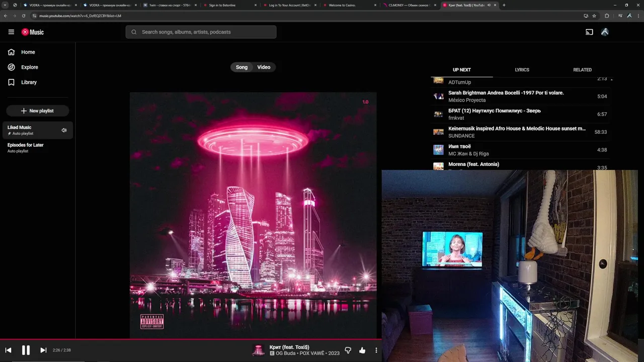Switch to Welcome to Casino tab

click(x=349, y=5)
